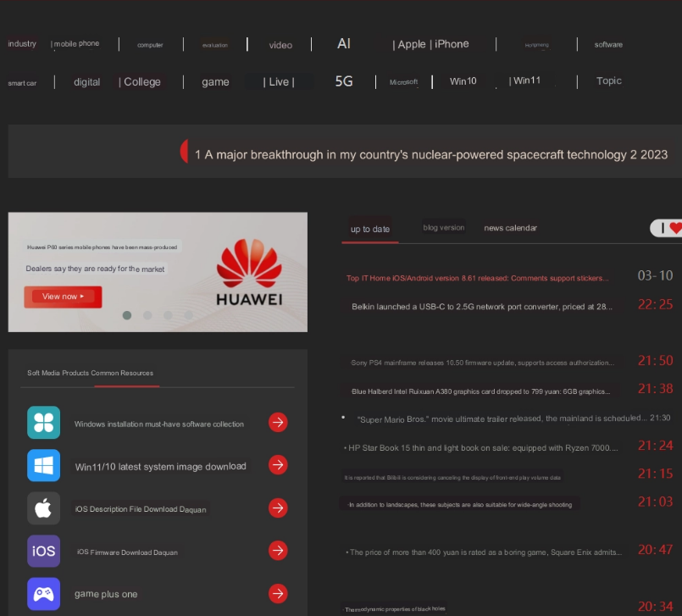Screen dimensions: 682x616
Task: Open the mobile phone navigation category
Action: 76,43
